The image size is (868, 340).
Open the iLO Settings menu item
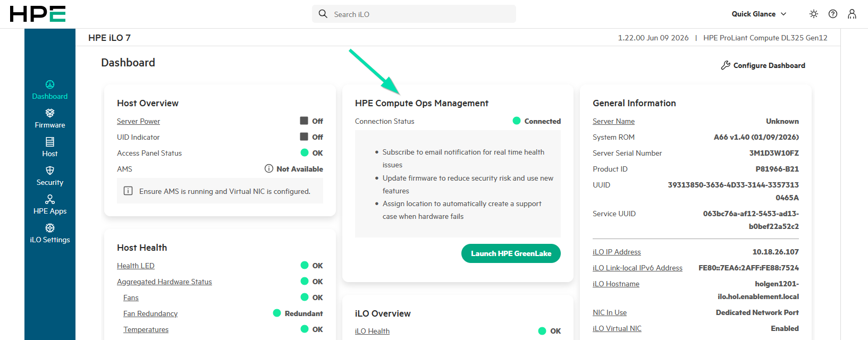[50, 233]
